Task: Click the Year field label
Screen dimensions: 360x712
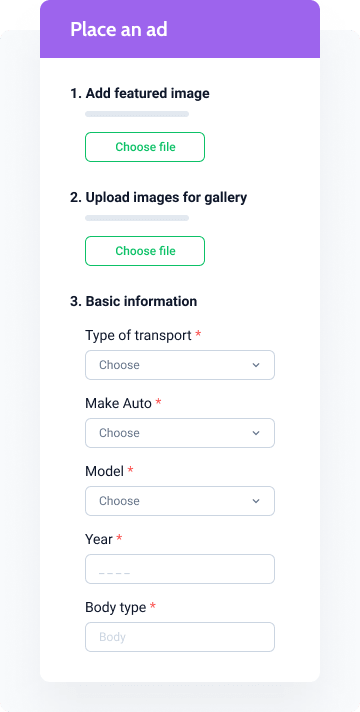Action: point(99,539)
